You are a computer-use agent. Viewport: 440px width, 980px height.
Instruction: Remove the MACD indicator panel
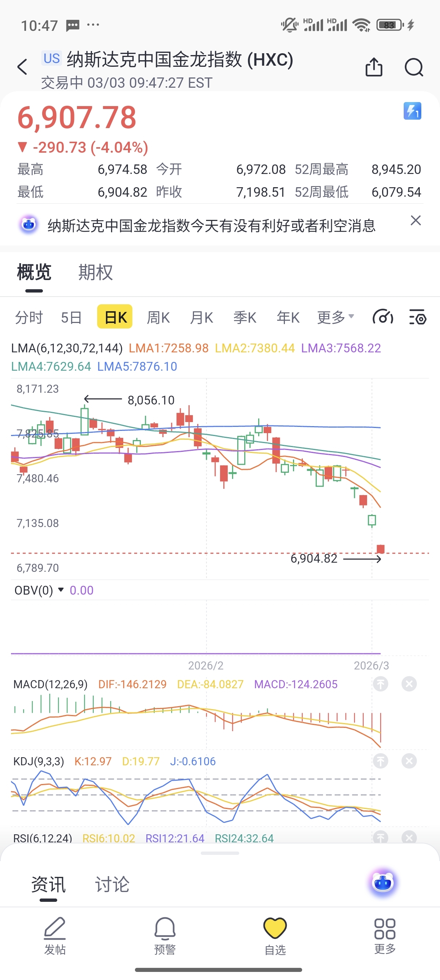pos(409,684)
